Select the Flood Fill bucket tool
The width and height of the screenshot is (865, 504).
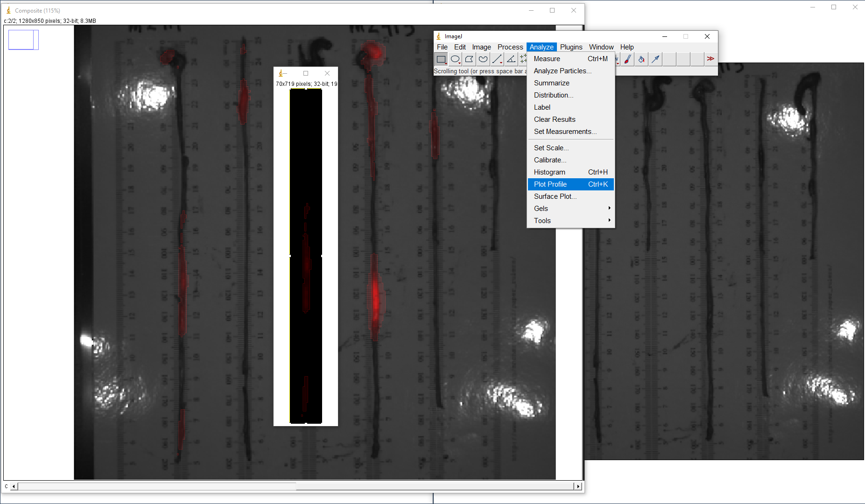641,59
